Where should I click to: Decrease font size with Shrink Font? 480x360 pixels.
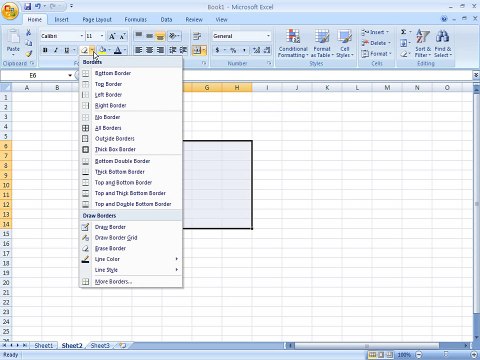click(122, 36)
